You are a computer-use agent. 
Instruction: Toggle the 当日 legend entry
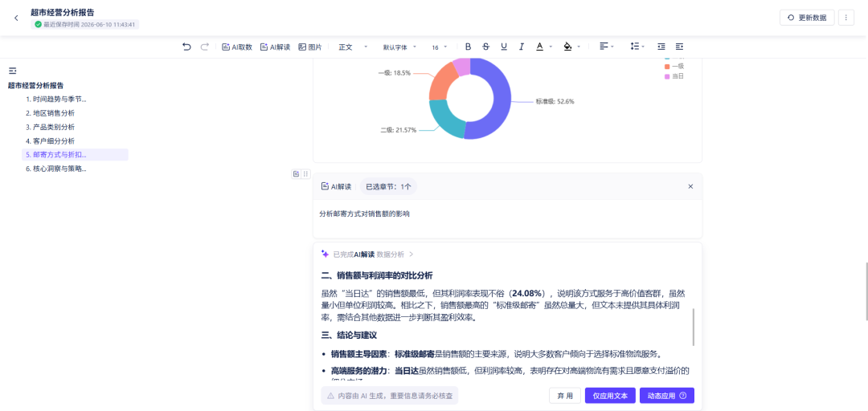(x=674, y=75)
